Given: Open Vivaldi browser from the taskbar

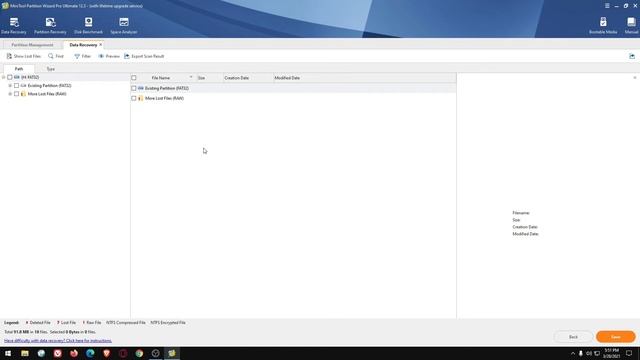Looking at the screenshot, I should pyautogui.click(x=58, y=353).
